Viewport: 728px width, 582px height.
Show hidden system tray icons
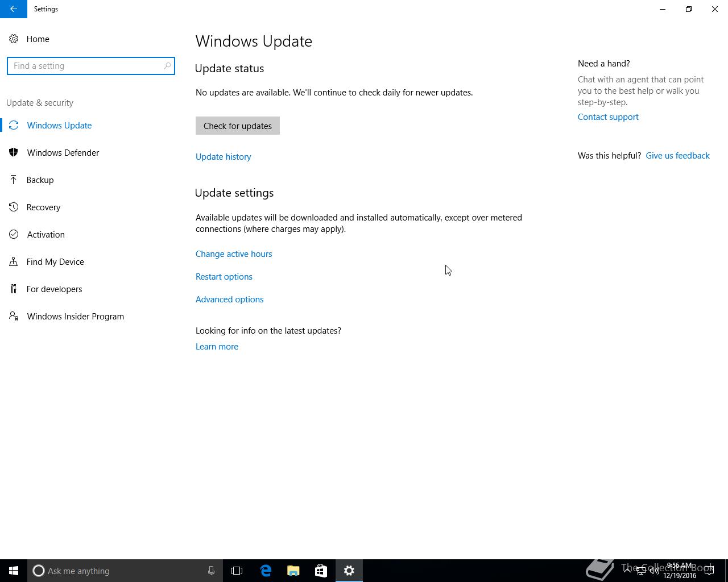627,571
